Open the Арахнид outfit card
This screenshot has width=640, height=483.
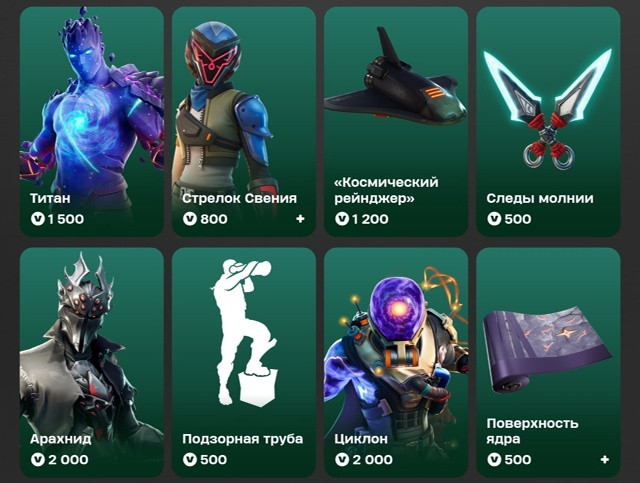pyautogui.click(x=92, y=362)
